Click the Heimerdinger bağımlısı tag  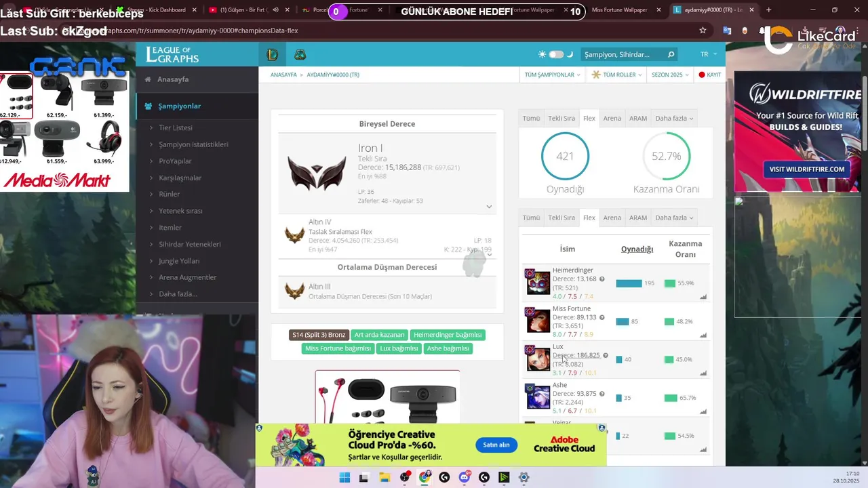tap(448, 335)
